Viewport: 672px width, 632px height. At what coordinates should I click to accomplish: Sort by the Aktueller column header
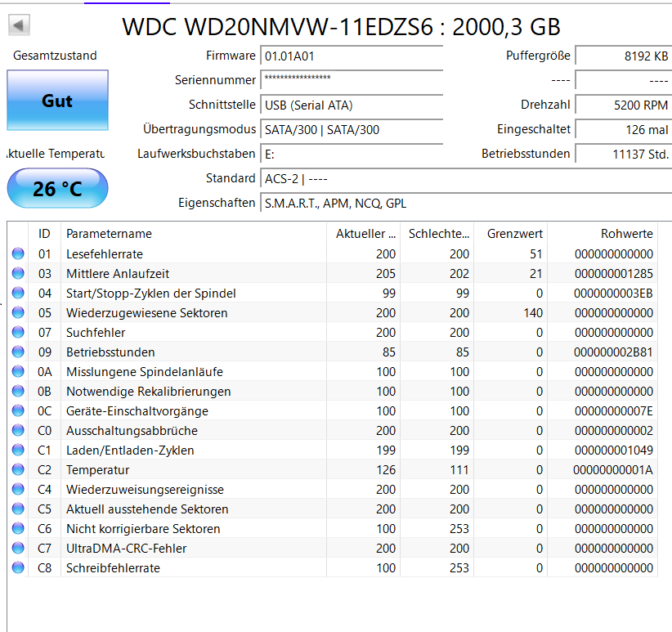[x=364, y=234]
